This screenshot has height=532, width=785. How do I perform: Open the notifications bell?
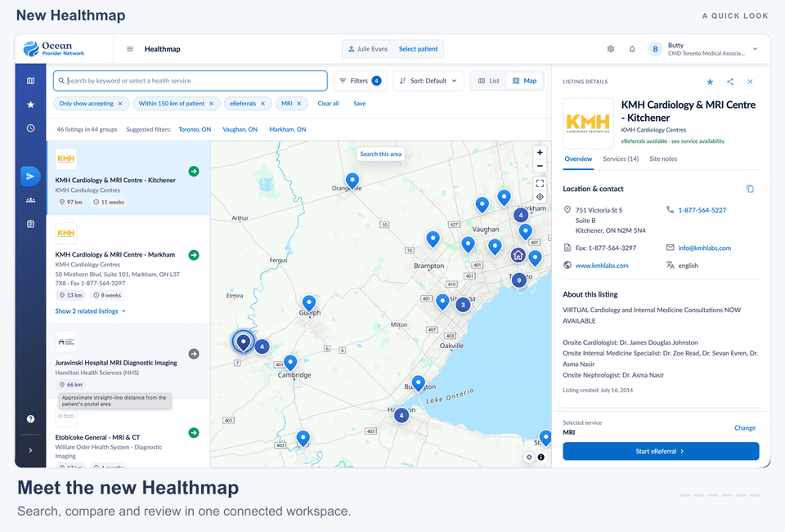(632, 49)
